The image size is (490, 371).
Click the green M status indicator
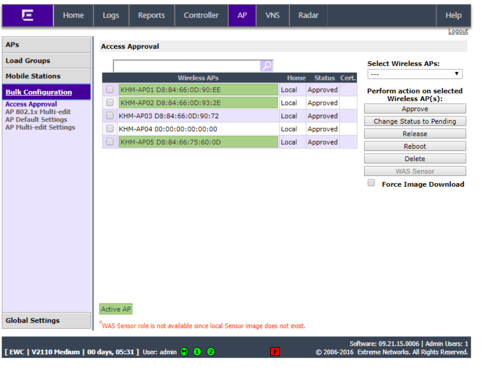184,352
